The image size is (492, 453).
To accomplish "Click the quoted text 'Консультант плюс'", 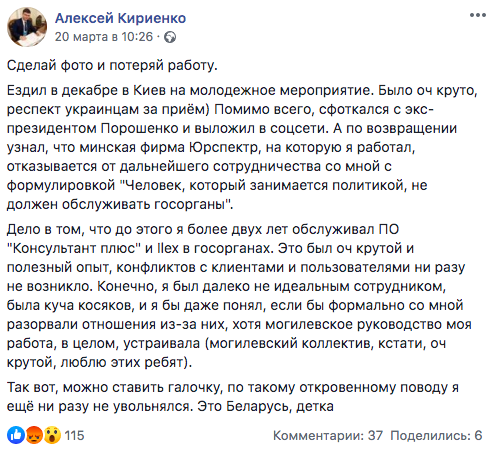I will (72, 248).
